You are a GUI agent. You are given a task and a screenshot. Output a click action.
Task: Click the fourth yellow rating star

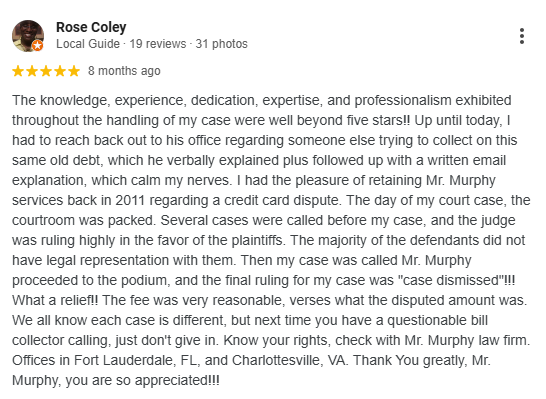[x=60, y=71]
